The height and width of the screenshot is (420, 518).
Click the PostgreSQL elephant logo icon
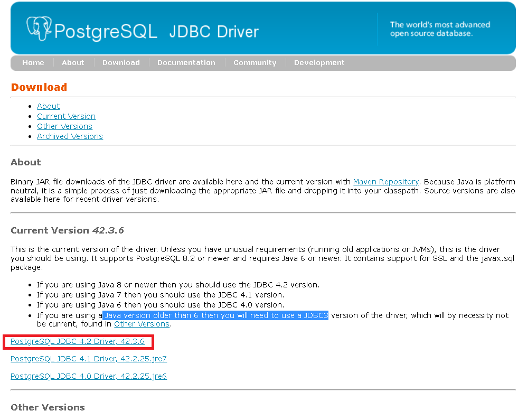[39, 29]
